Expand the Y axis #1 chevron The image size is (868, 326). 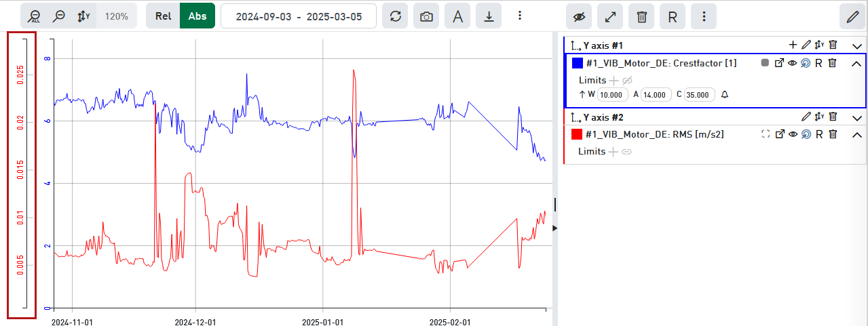(857, 45)
